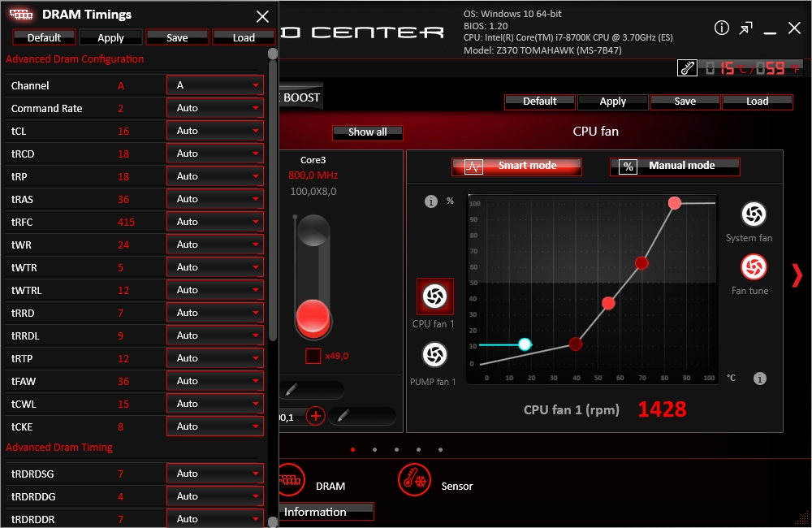Expand the tFAW dropdown

tap(215, 381)
